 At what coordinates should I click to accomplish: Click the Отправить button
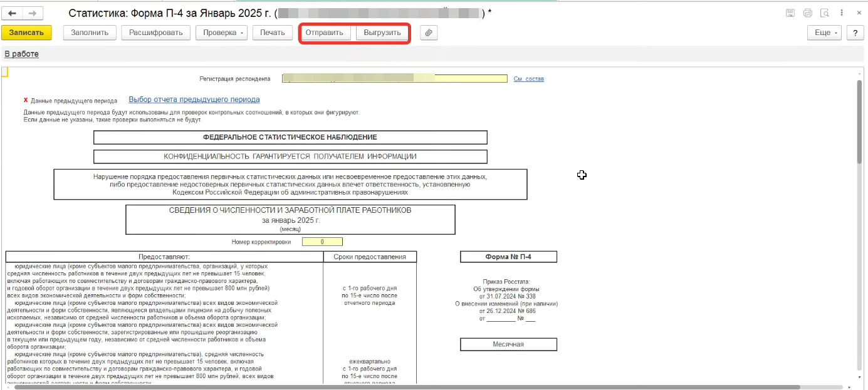point(325,33)
